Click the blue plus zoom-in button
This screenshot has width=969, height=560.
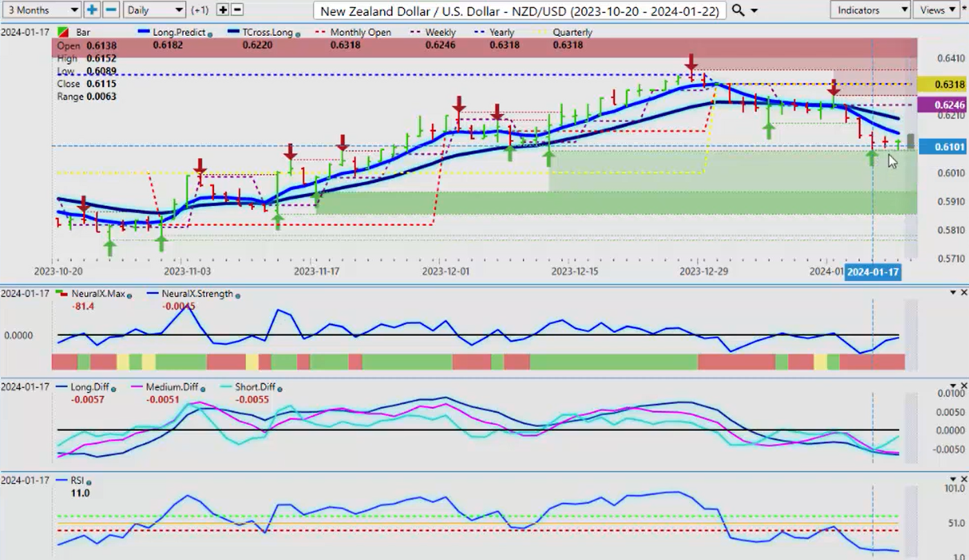pos(92,10)
